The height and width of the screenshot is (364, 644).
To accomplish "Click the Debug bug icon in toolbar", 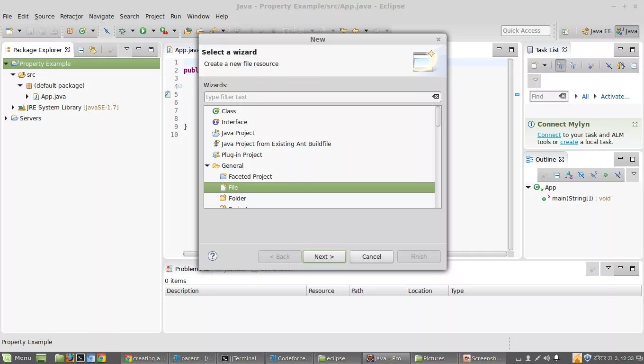I will [x=122, y=31].
